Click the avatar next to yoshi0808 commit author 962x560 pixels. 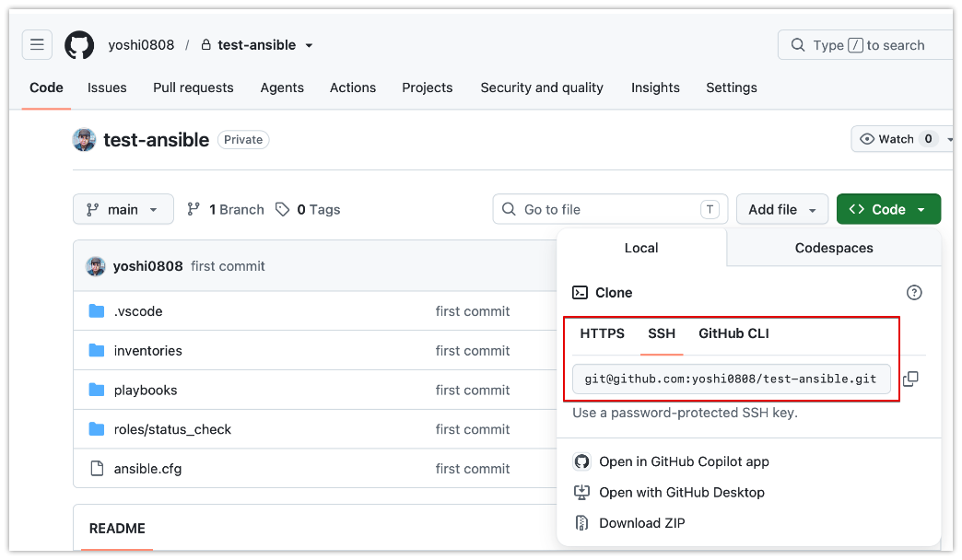pyautogui.click(x=95, y=266)
